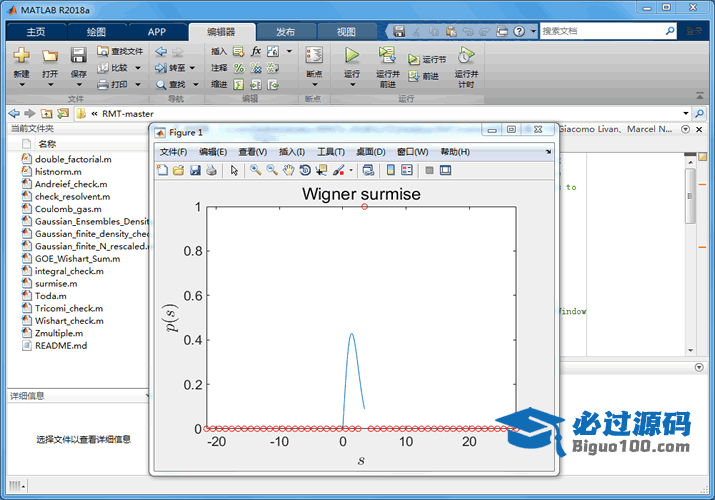Click the Hide Plot Tools icon in Figure 1
The width and height of the screenshot is (715, 500).
pos(429,170)
